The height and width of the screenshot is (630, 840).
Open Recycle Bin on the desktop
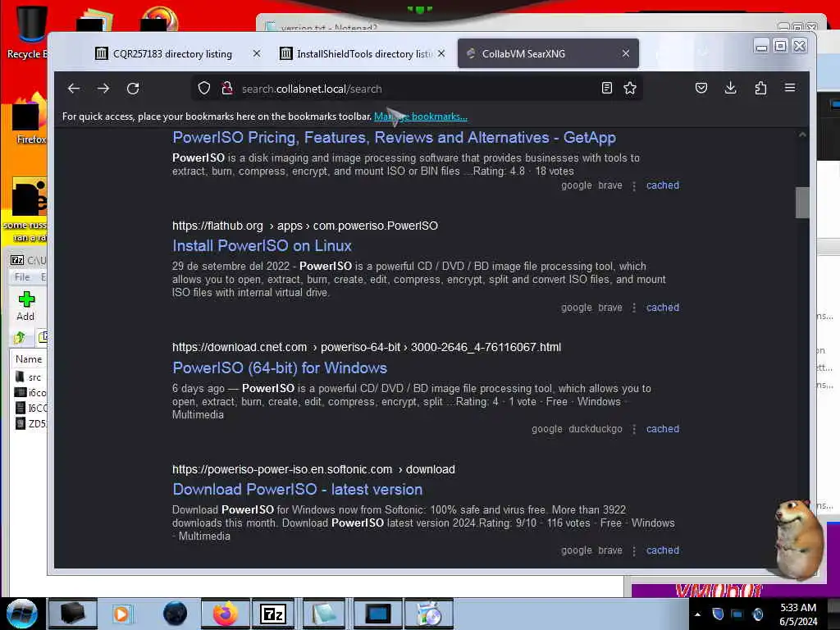[27, 31]
